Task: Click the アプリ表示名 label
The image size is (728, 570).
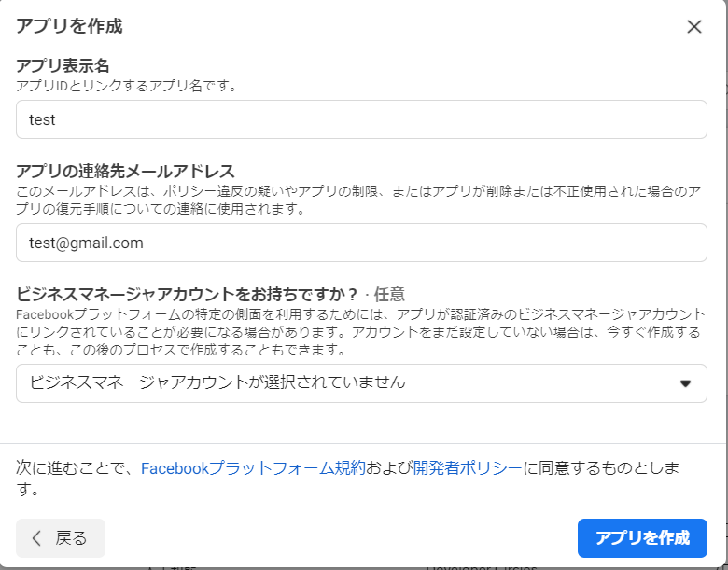Action: 63,66
